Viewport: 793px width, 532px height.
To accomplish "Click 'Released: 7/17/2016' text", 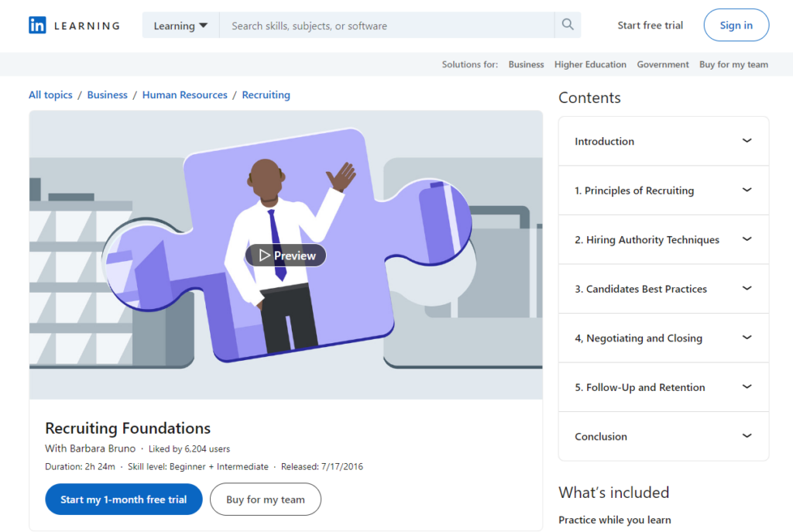I will [x=321, y=466].
